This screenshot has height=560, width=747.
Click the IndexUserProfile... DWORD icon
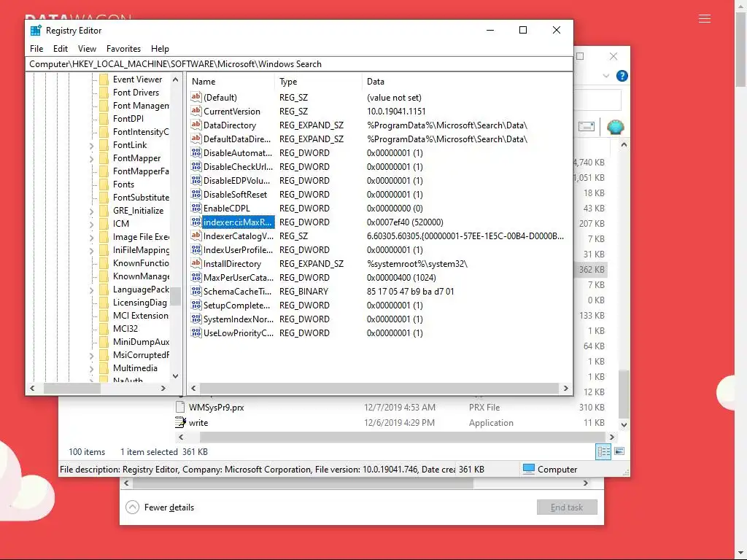[196, 249]
